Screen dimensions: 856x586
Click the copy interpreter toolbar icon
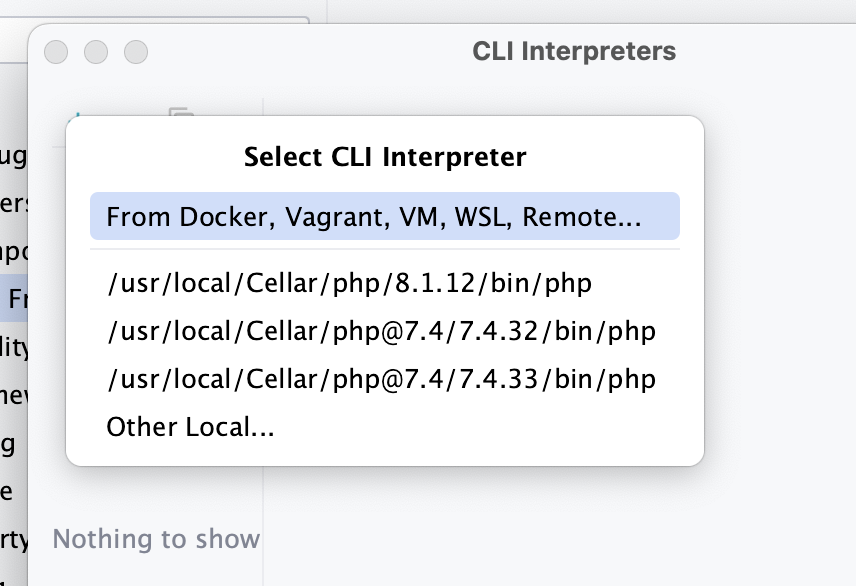click(x=182, y=112)
